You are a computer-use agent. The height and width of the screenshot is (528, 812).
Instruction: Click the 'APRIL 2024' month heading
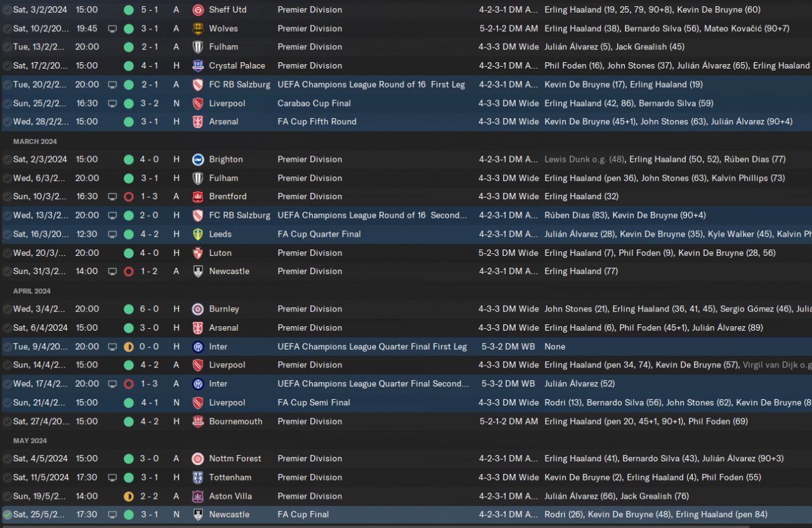(33, 291)
